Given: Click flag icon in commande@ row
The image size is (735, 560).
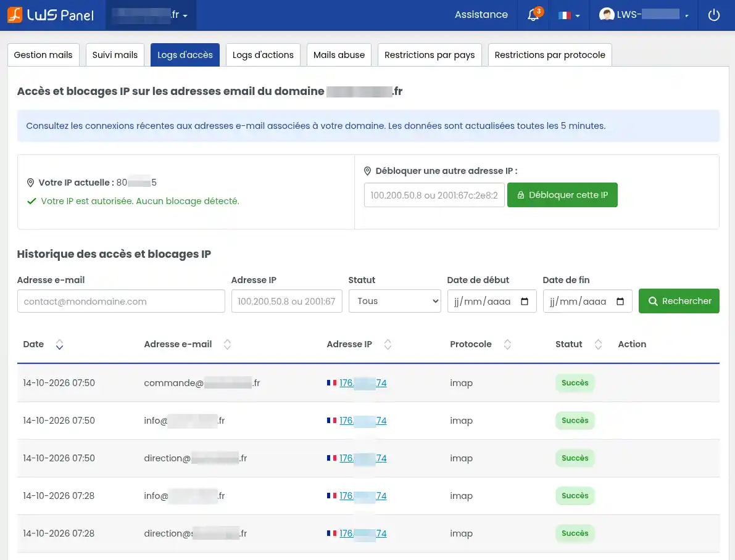Looking at the screenshot, I should [332, 383].
